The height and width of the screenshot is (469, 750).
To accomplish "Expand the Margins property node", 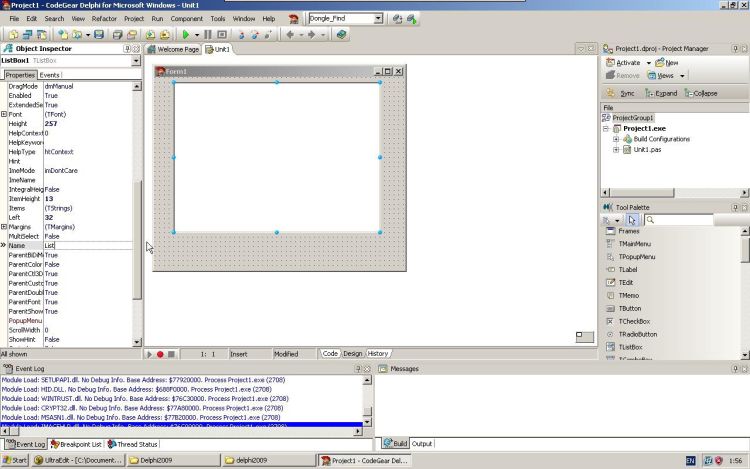I will [x=4, y=227].
